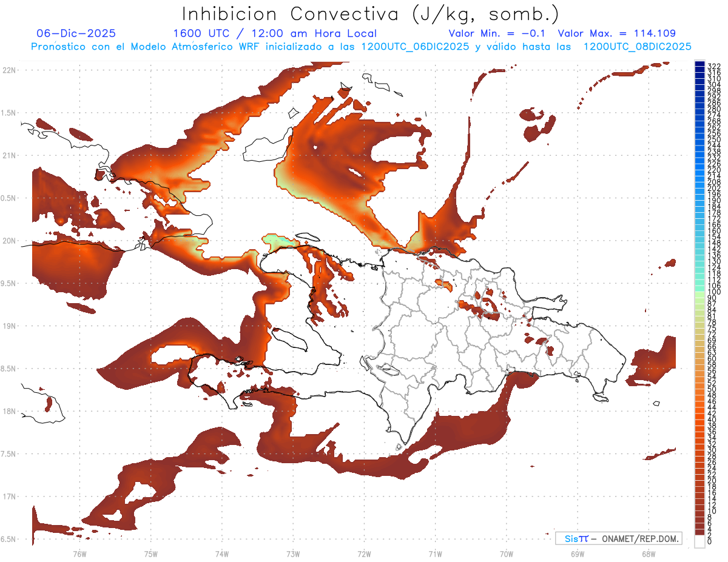Click the colorbar value 220

point(713,170)
